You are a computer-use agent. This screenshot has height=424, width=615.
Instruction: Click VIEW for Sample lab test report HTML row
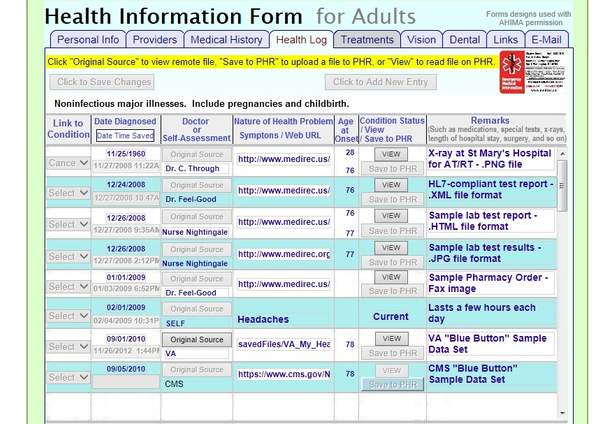point(391,216)
